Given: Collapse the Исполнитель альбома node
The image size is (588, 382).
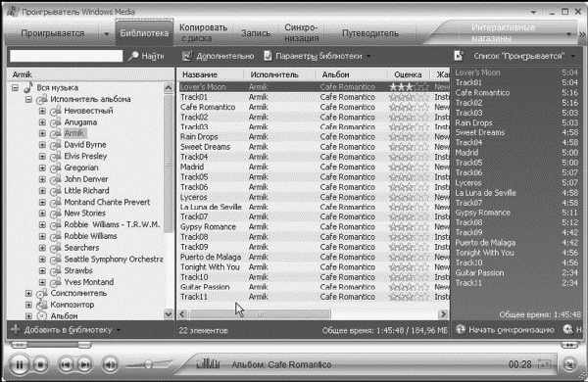Looking at the screenshot, I should (28, 99).
